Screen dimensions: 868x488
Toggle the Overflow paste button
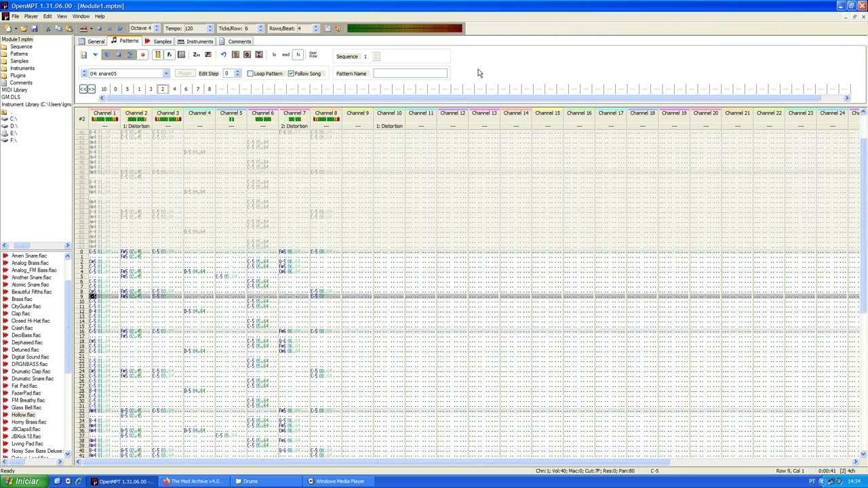pos(313,55)
